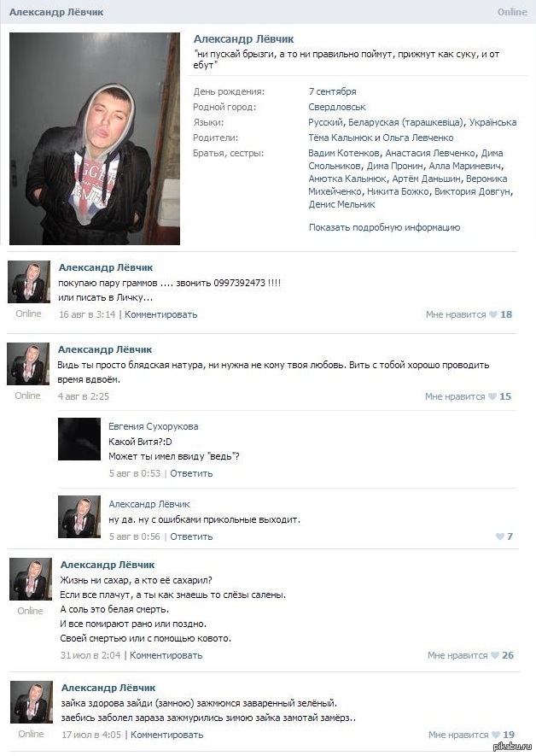Click Ответить under Евгения's comment
The height and width of the screenshot is (756, 536).
point(191,473)
